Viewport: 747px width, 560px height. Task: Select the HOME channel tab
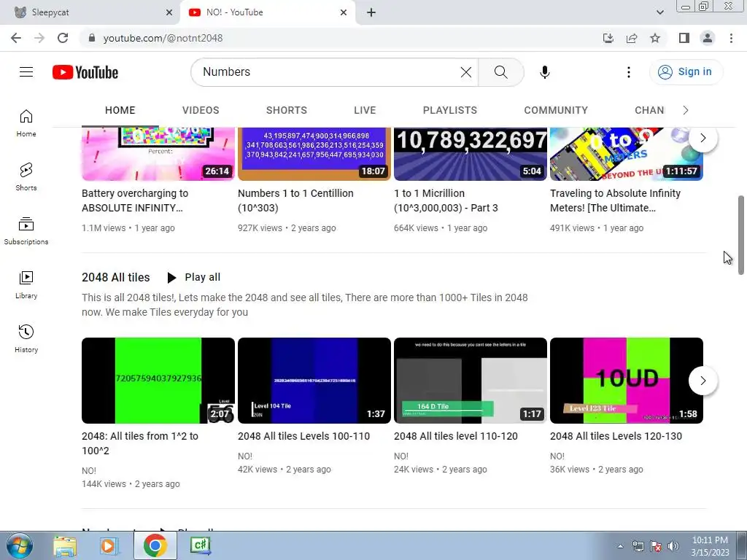tap(120, 110)
